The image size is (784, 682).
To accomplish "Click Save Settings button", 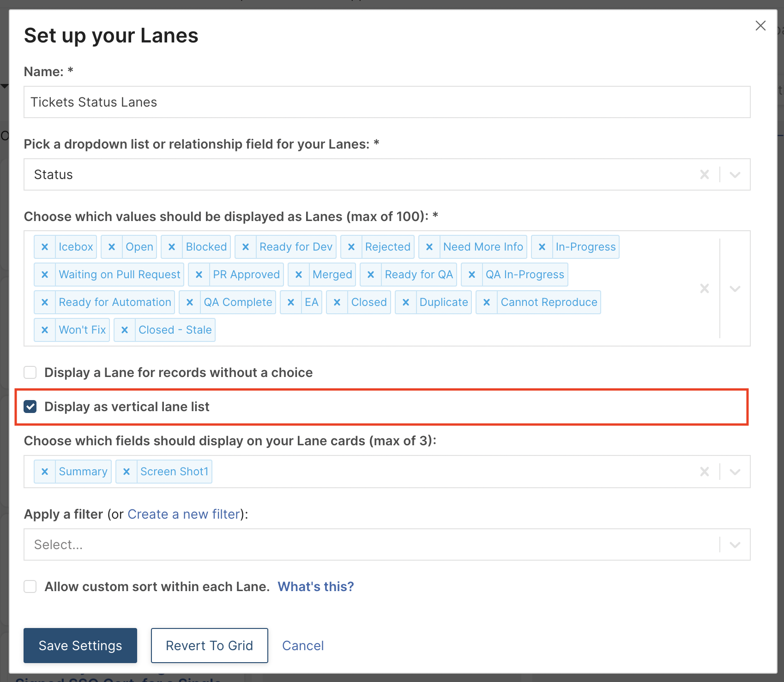I will coord(80,646).
